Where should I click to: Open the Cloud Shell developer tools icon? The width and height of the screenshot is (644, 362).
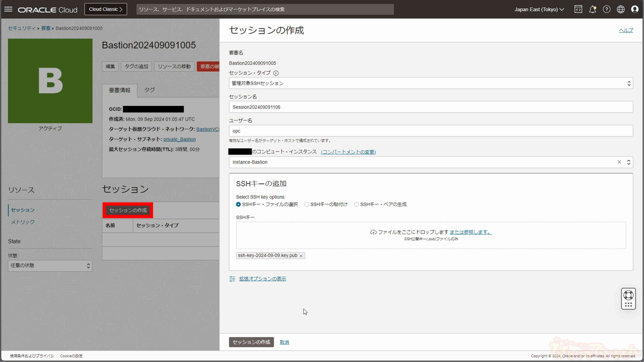tap(578, 10)
